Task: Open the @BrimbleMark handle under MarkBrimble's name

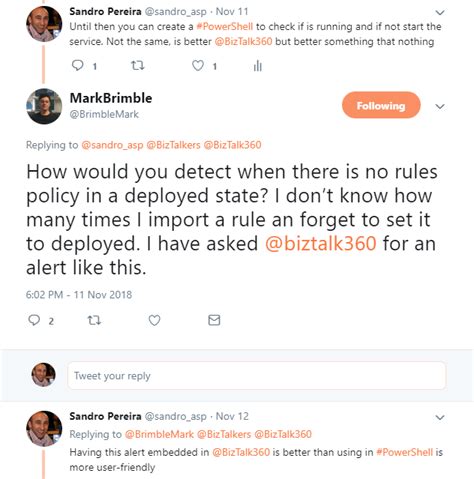Action: [x=104, y=114]
